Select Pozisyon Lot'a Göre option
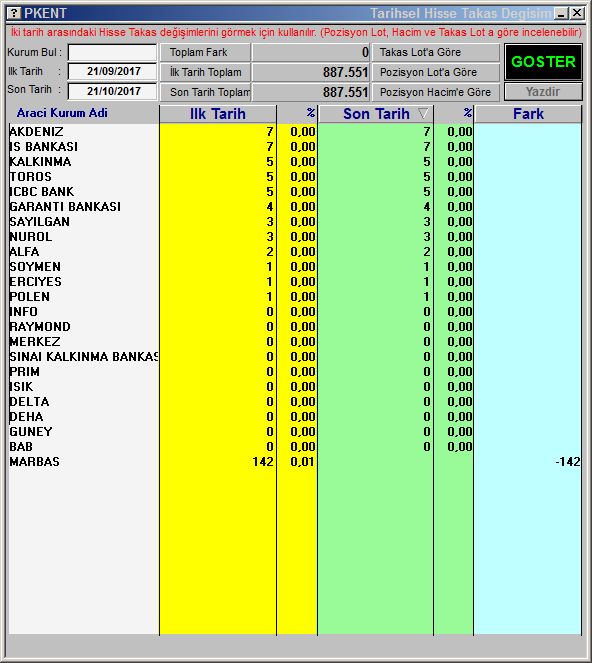Screen dimensions: 592x663 436,72
